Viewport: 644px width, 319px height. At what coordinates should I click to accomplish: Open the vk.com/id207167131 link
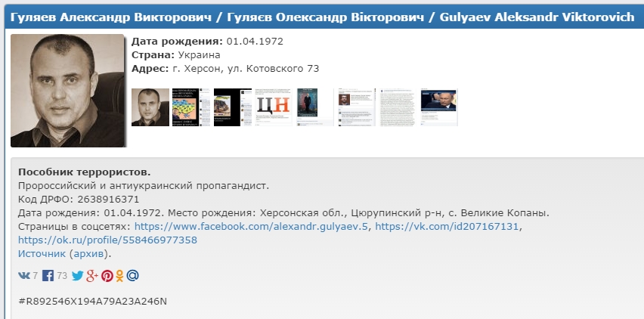pyautogui.click(x=447, y=226)
